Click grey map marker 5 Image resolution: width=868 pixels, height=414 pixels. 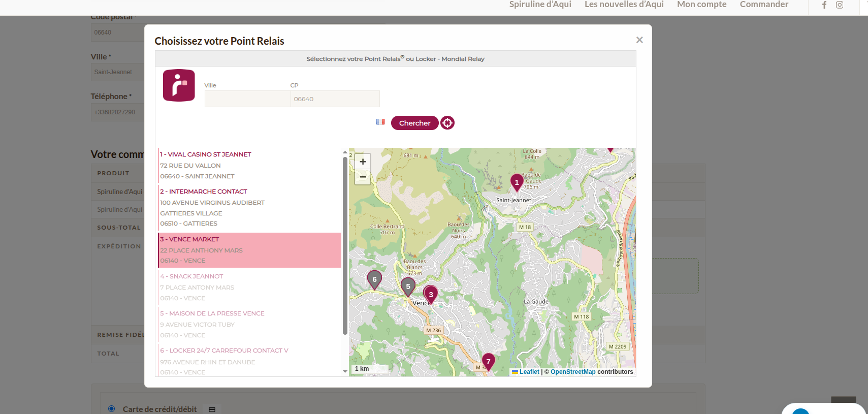[408, 286]
